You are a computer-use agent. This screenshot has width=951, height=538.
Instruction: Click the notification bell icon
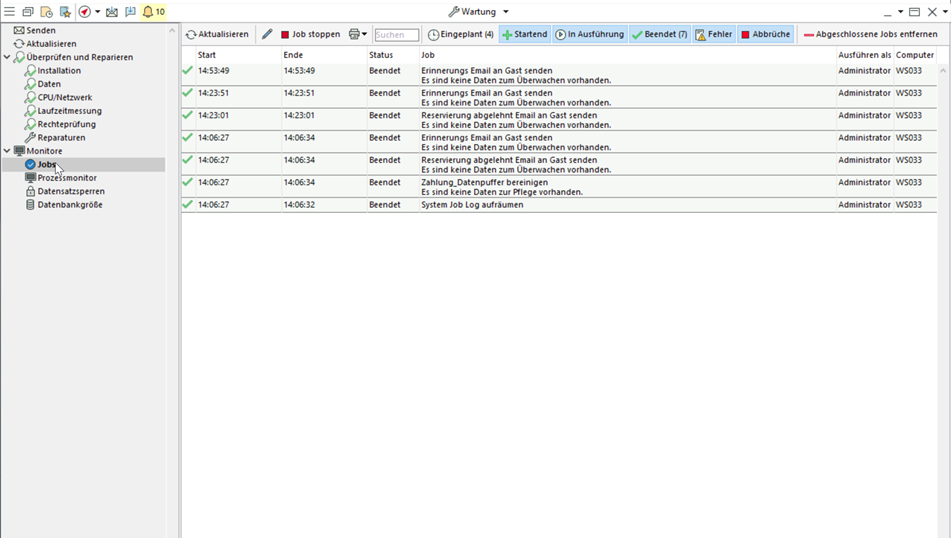point(148,12)
